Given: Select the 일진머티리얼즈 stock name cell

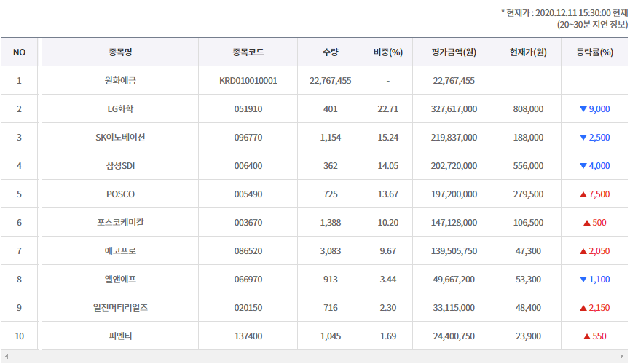Looking at the screenshot, I should tap(120, 308).
